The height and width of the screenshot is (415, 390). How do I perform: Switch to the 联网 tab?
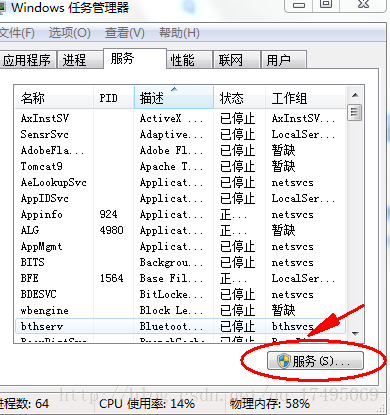236,60
